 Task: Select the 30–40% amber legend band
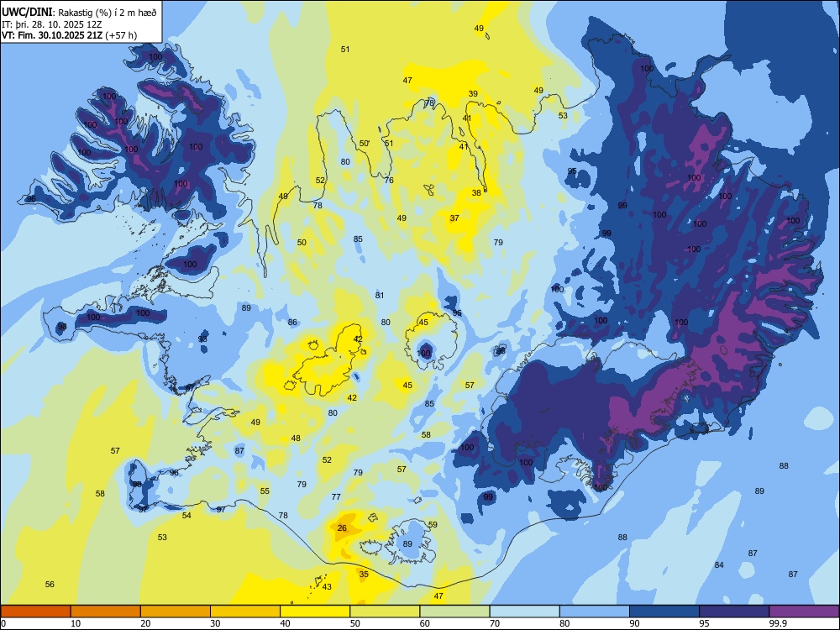pyautogui.click(x=245, y=612)
